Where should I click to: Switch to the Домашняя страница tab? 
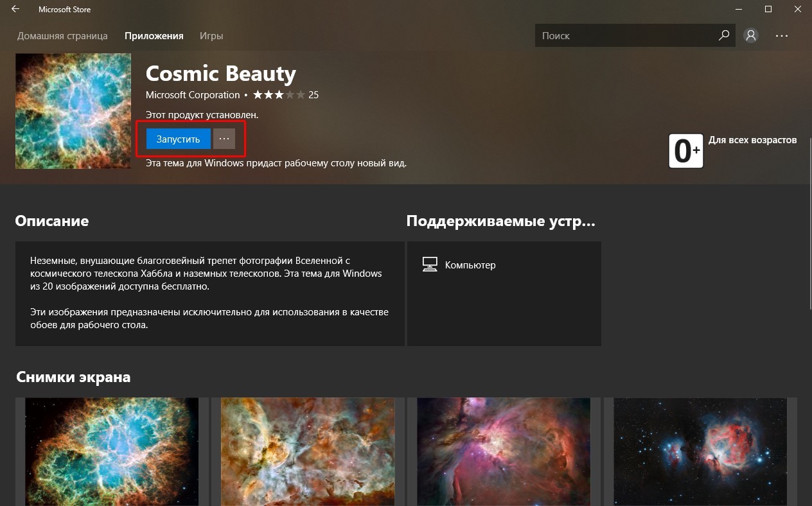click(62, 36)
